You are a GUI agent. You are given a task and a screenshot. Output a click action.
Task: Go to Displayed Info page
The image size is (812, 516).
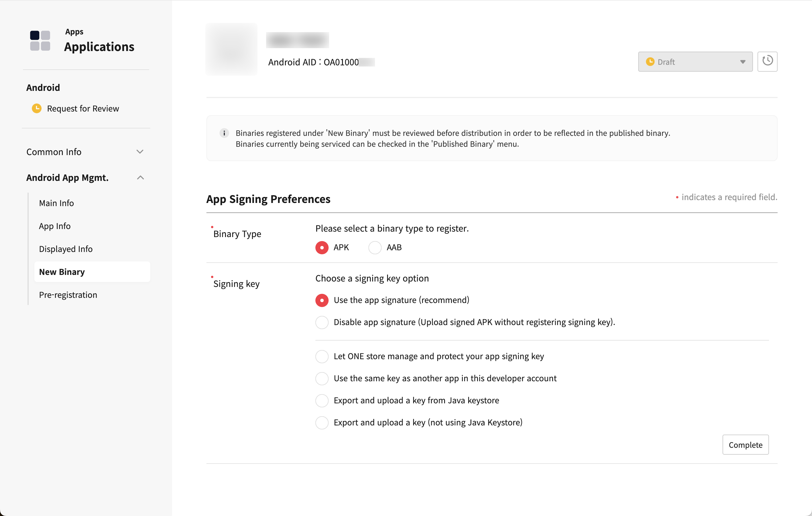66,249
